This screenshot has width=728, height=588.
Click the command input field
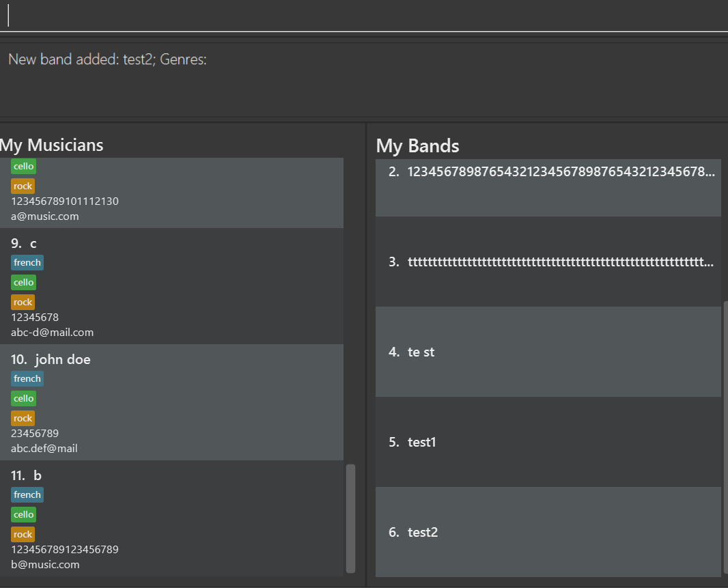(364, 16)
